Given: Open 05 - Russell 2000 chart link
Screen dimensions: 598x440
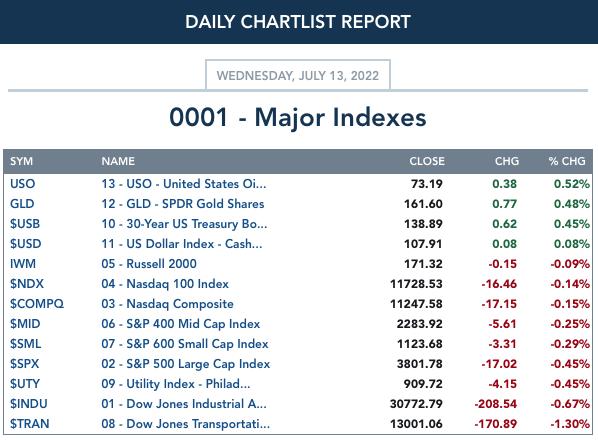Looking at the screenshot, I should (x=149, y=264).
